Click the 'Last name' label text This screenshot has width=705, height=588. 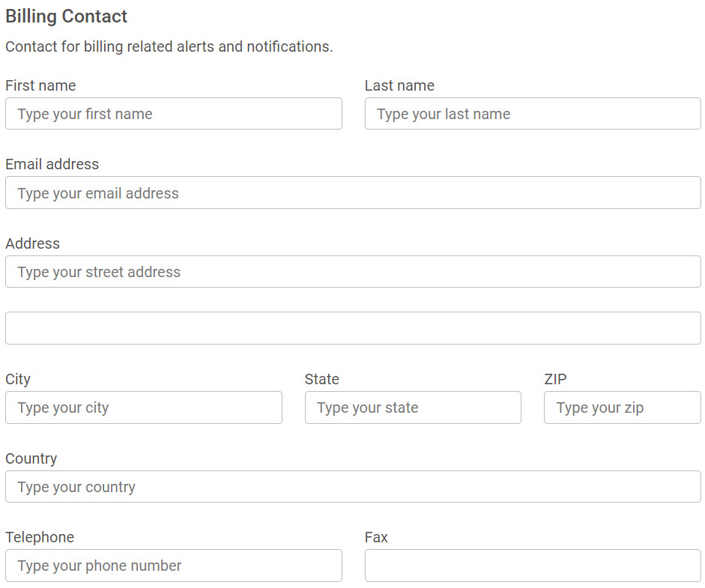pyautogui.click(x=399, y=85)
